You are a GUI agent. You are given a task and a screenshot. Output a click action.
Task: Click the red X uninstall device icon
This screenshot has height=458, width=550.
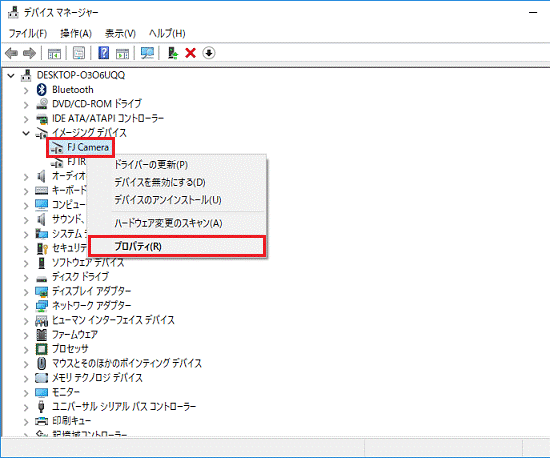click(x=190, y=53)
